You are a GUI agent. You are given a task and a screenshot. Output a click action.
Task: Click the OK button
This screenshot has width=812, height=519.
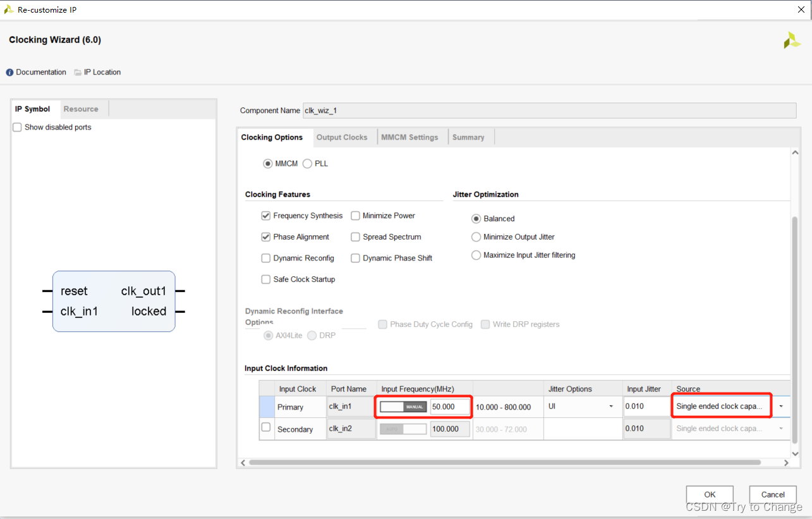click(x=709, y=494)
